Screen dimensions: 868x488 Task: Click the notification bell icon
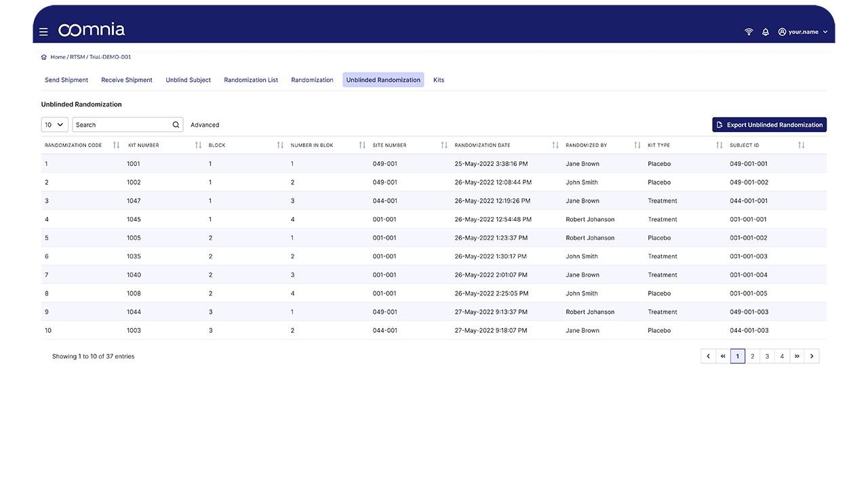[x=766, y=32]
